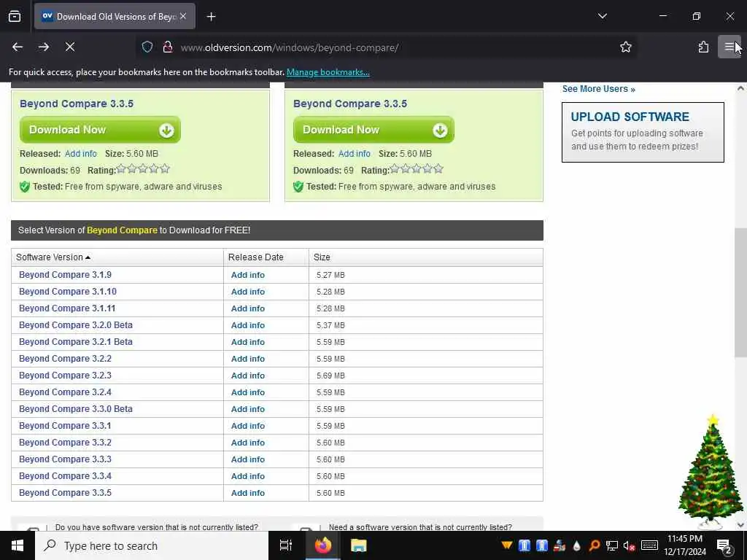
Task: Open Beyond Compare 3.1.9 in table
Action: click(65, 275)
